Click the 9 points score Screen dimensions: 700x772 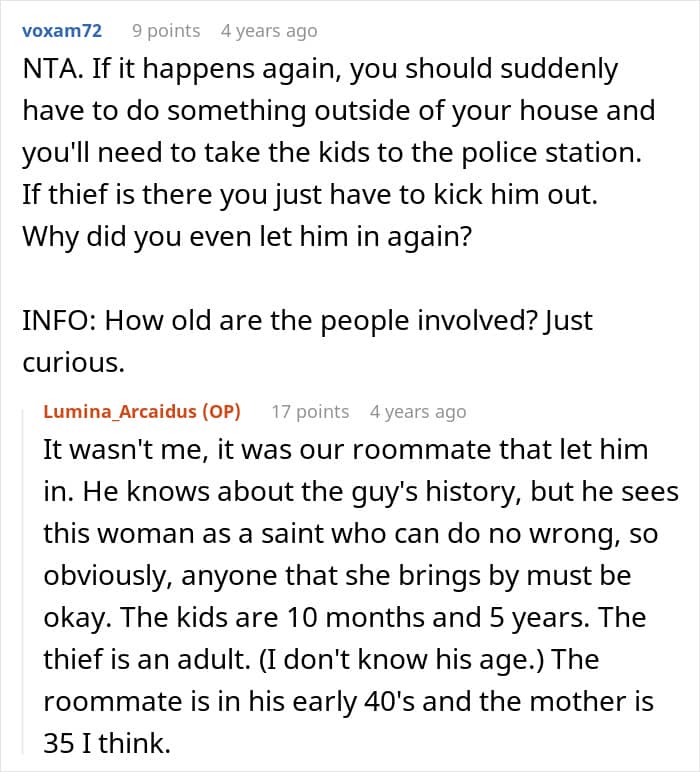tap(166, 31)
